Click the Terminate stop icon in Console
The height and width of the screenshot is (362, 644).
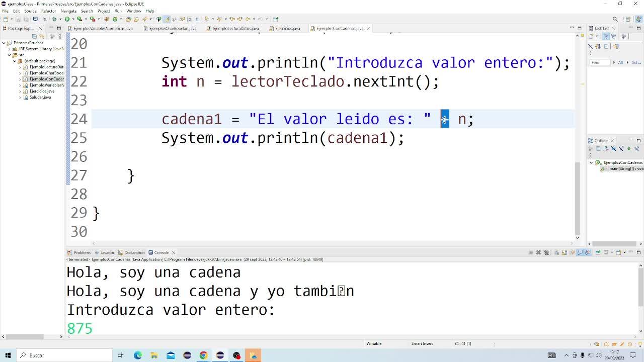(x=531, y=252)
